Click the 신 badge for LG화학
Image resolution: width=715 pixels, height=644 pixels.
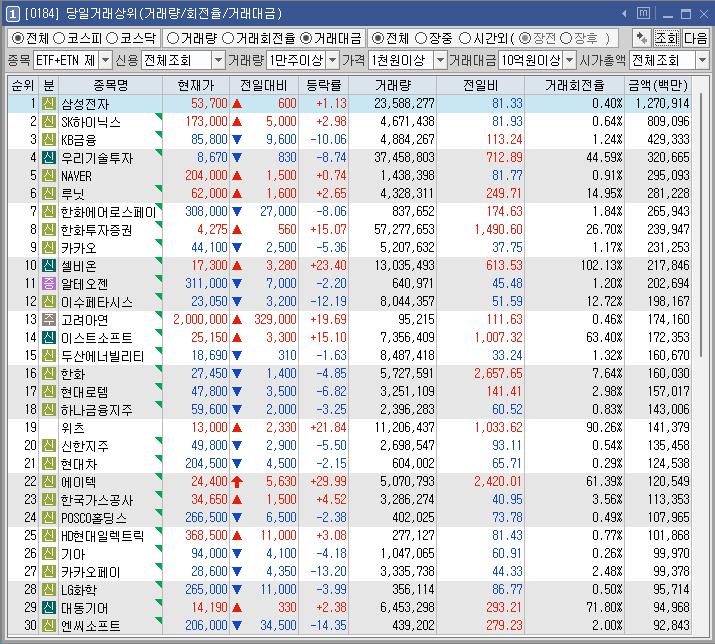pyautogui.click(x=49, y=589)
